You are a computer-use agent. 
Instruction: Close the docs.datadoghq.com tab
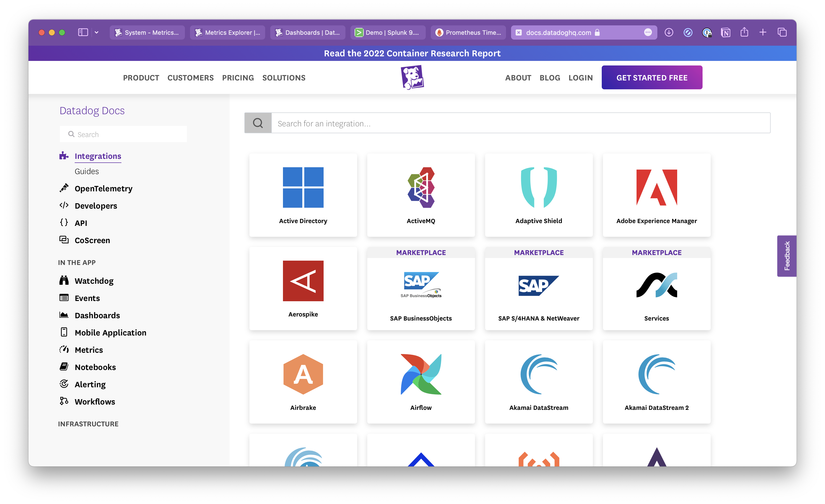[x=518, y=32]
